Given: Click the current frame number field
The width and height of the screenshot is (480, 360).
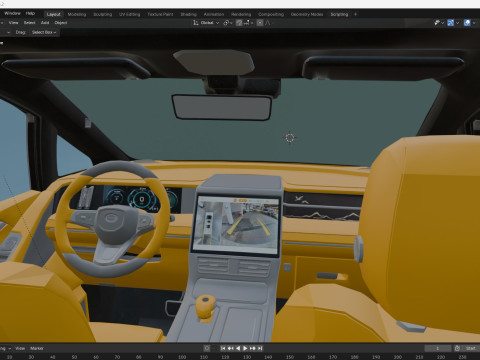Looking at the screenshot, I should [x=437, y=348].
